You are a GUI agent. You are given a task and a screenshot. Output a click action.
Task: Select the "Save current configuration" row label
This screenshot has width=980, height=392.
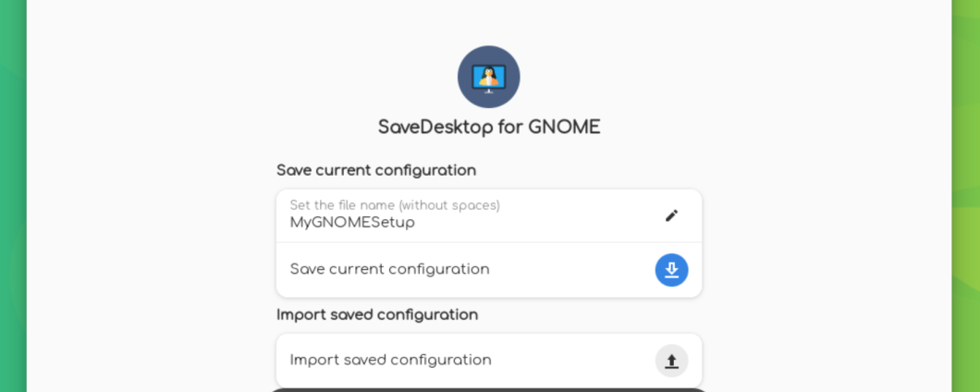pos(389,269)
